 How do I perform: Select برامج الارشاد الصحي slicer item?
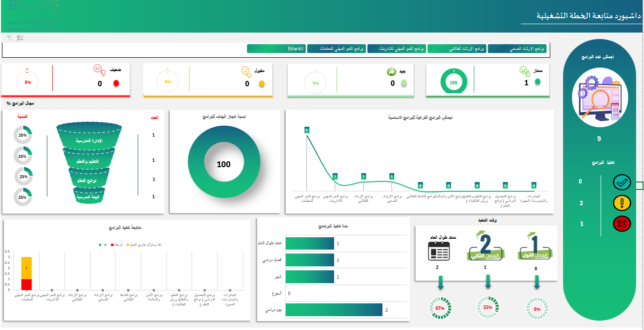click(x=517, y=49)
